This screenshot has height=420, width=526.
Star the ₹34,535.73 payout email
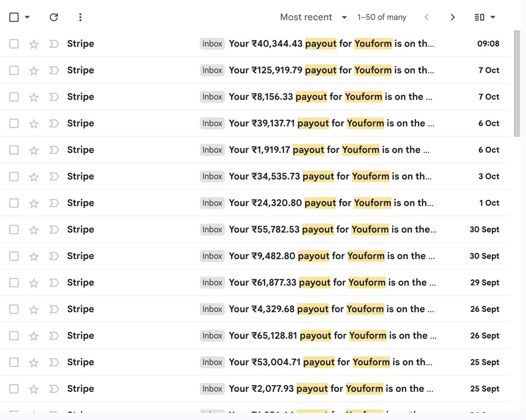tap(34, 176)
